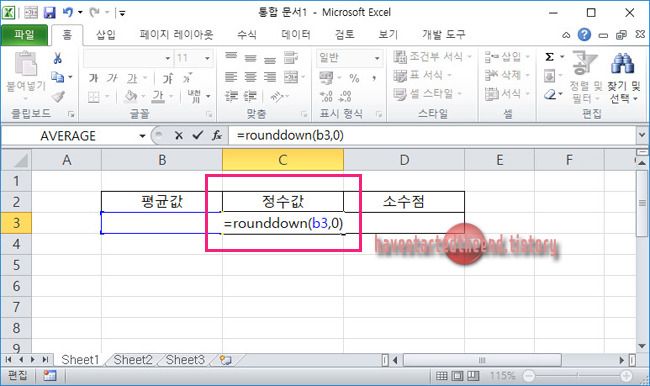The image size is (650, 386).
Task: Click the comma style icon
Action: pos(374,78)
